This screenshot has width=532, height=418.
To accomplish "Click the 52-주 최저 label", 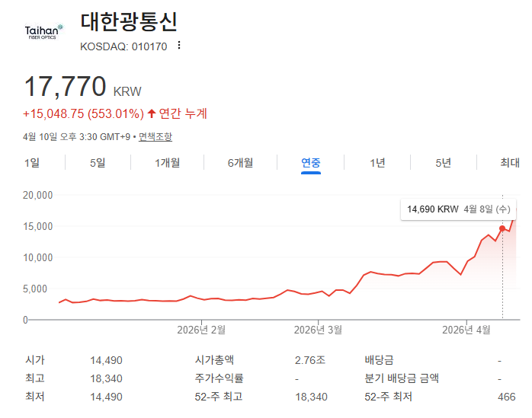I will (389, 397).
